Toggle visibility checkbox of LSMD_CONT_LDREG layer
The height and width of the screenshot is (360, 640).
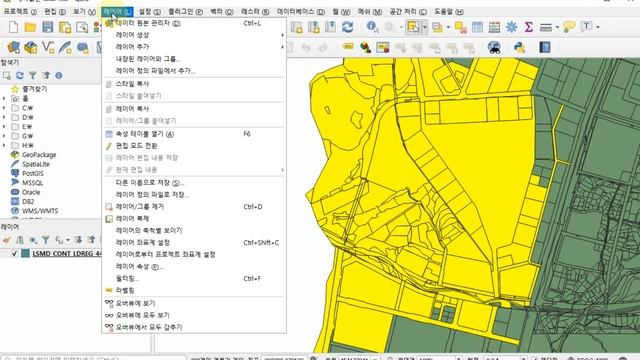14,253
